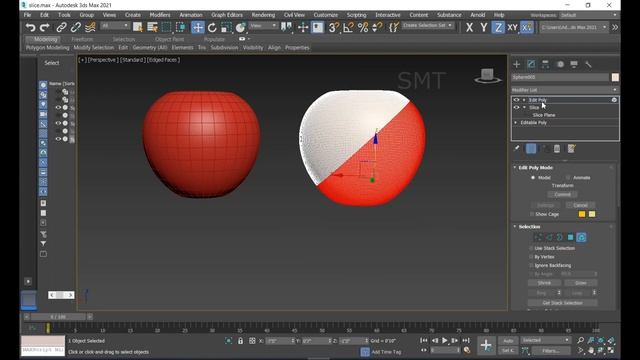Enable Ignore Backfacing checkbox
Screen dimensions: 640x360
click(531, 265)
